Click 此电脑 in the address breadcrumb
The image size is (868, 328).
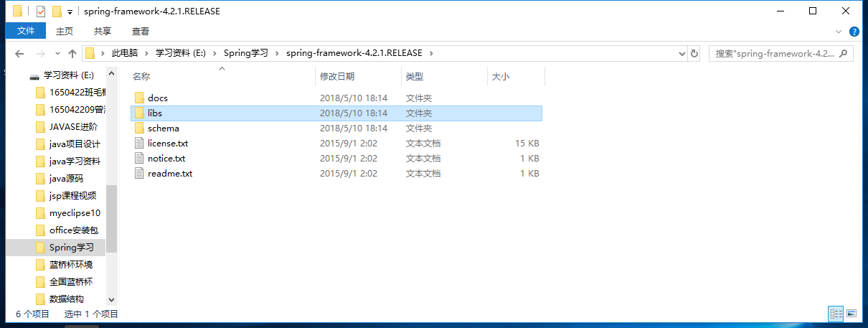(x=124, y=53)
